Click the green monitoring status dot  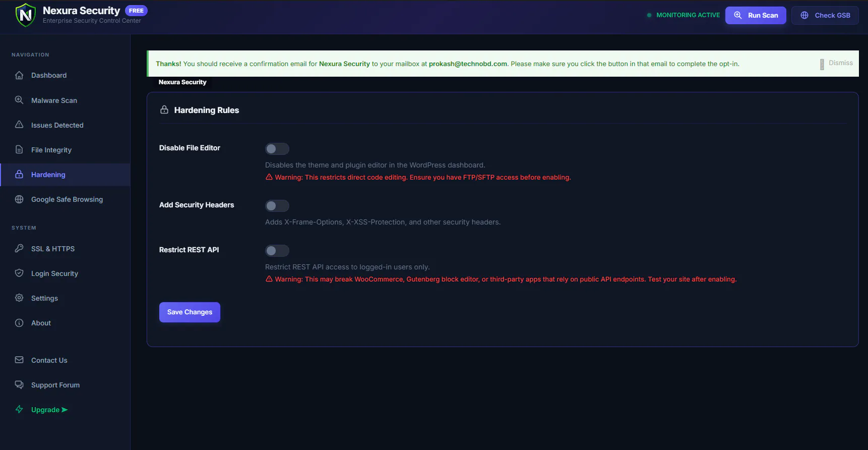649,15
